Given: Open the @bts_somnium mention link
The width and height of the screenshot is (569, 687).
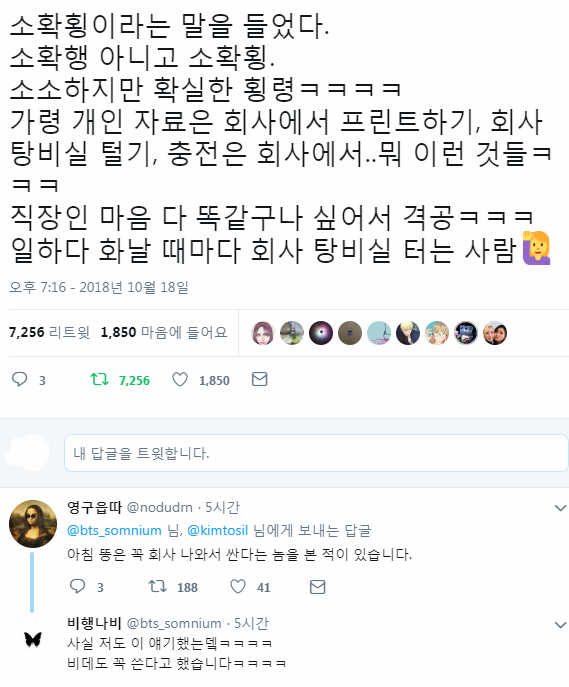Looking at the screenshot, I should click(x=114, y=531).
